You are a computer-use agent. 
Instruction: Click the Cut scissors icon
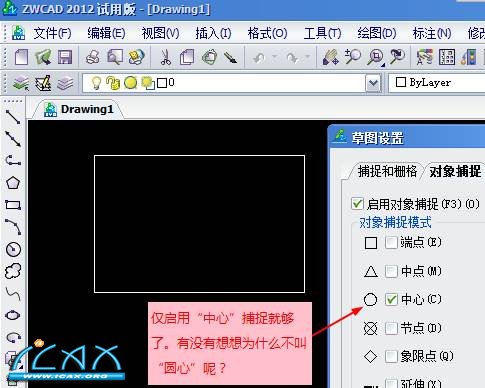coord(165,57)
